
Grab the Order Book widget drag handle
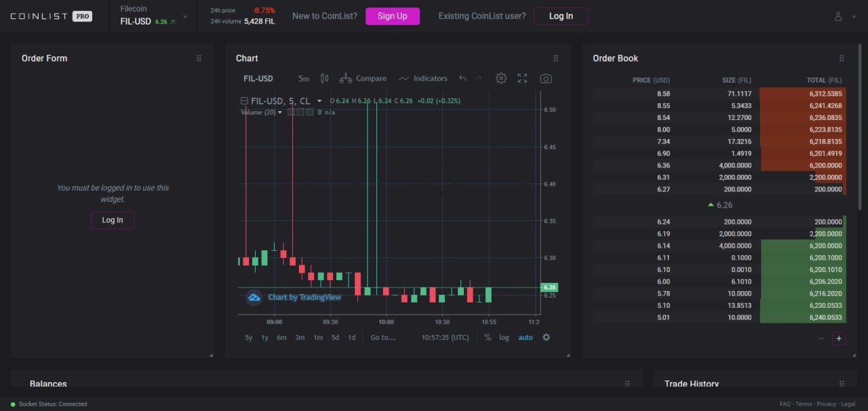tap(842, 58)
